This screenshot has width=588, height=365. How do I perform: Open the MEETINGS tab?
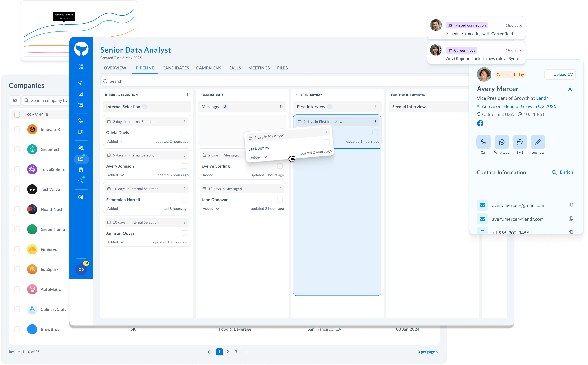pos(259,68)
